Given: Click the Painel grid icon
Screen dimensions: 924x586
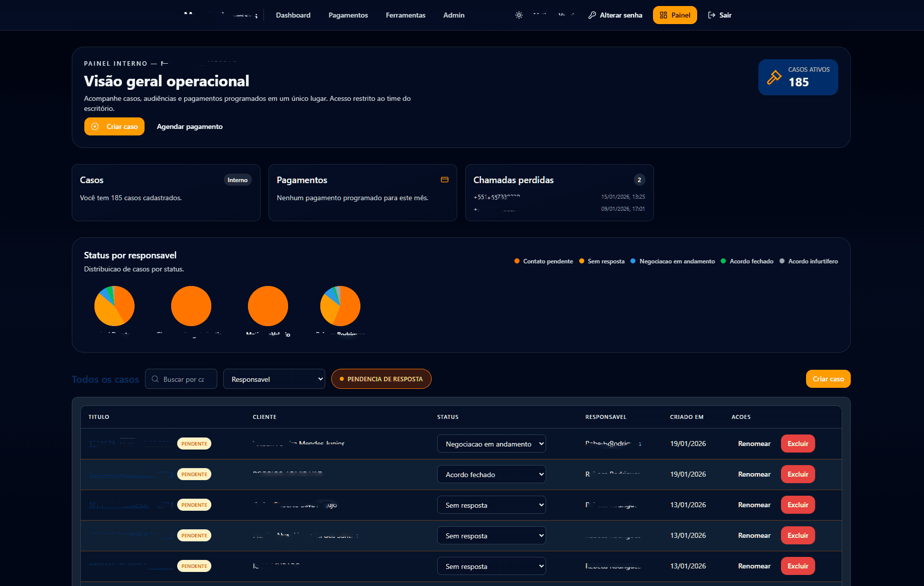Looking at the screenshot, I should coord(664,15).
